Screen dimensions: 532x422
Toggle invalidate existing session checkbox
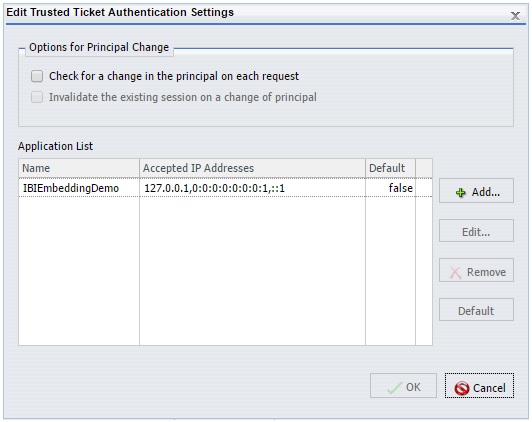[37, 97]
